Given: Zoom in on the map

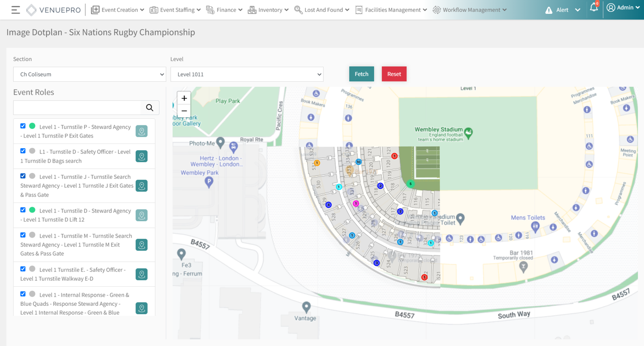Looking at the screenshot, I should (x=184, y=98).
